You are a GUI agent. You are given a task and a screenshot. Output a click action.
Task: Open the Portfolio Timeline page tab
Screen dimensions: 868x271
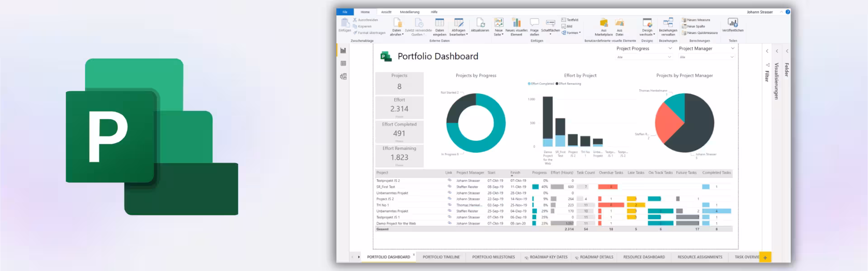point(441,257)
